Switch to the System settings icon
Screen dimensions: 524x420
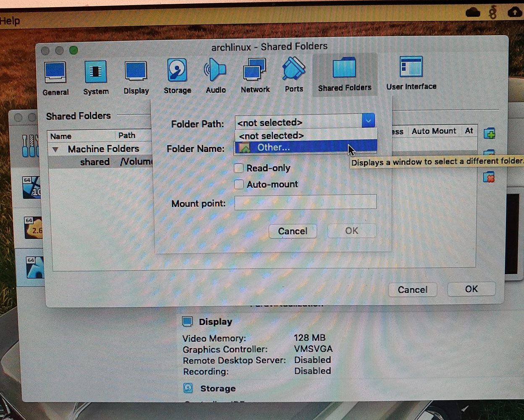point(95,76)
